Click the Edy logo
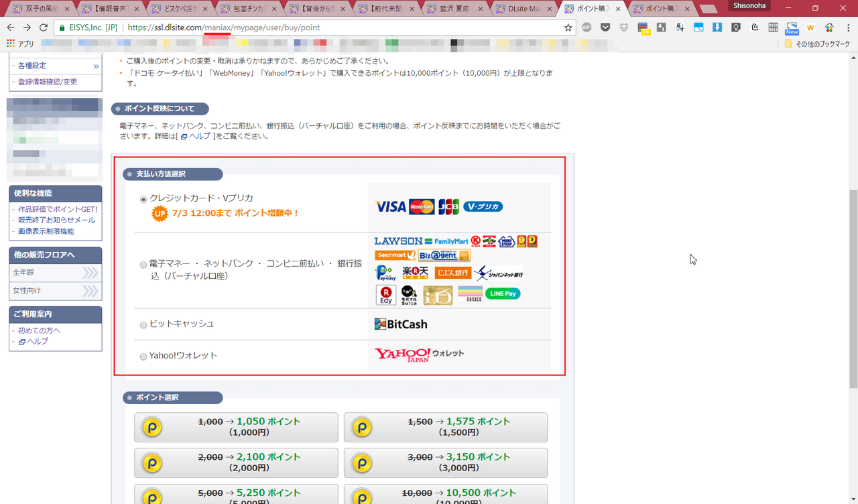Viewport: 858px width, 504px height. point(385,295)
